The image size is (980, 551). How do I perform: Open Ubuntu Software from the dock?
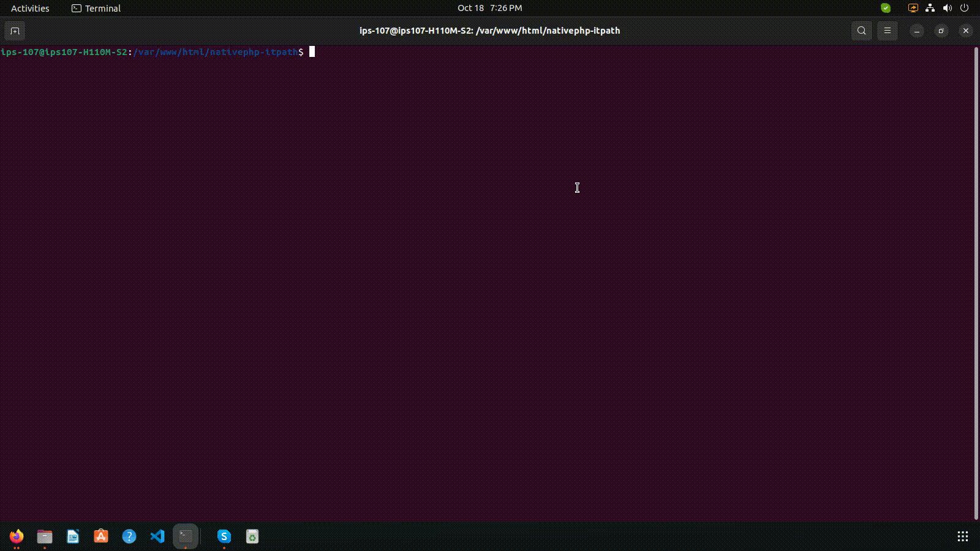pyautogui.click(x=101, y=536)
